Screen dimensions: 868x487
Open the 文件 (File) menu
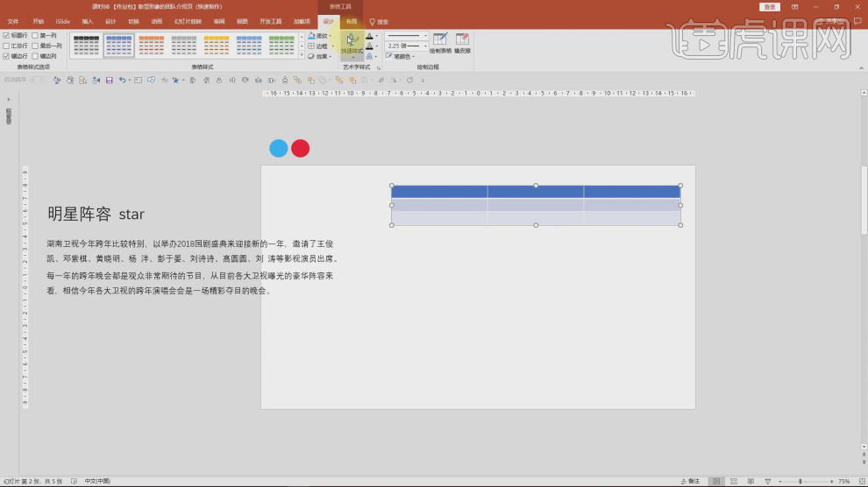pyautogui.click(x=13, y=22)
